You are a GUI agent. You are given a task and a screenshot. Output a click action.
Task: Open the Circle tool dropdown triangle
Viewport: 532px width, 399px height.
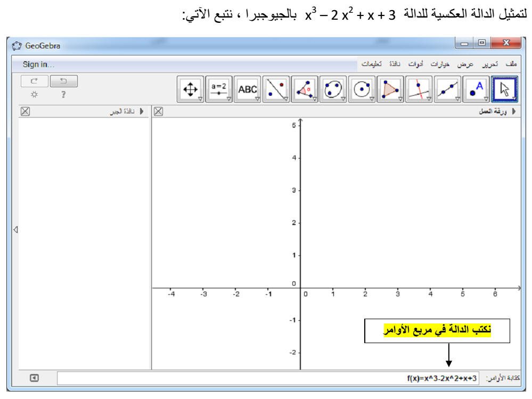pyautogui.click(x=372, y=98)
